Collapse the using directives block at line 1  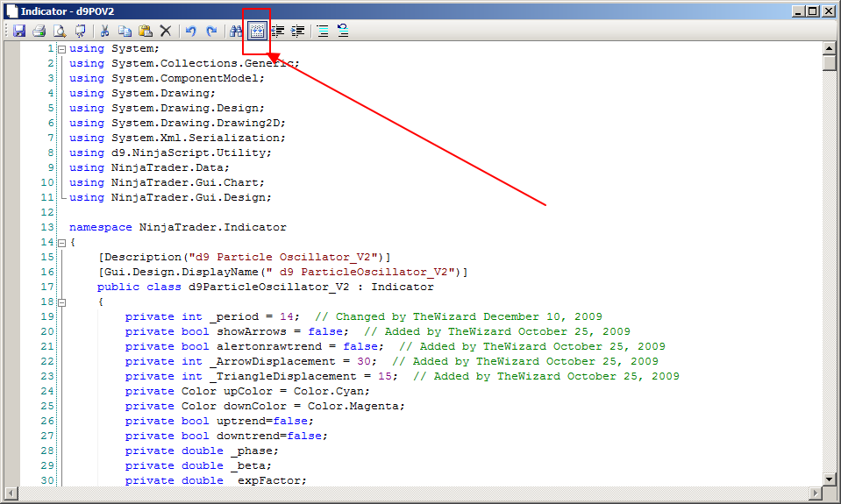pos(61,49)
